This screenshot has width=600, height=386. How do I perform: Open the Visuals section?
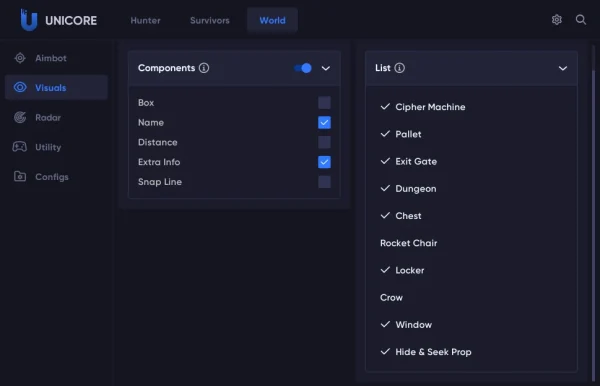[x=56, y=88]
